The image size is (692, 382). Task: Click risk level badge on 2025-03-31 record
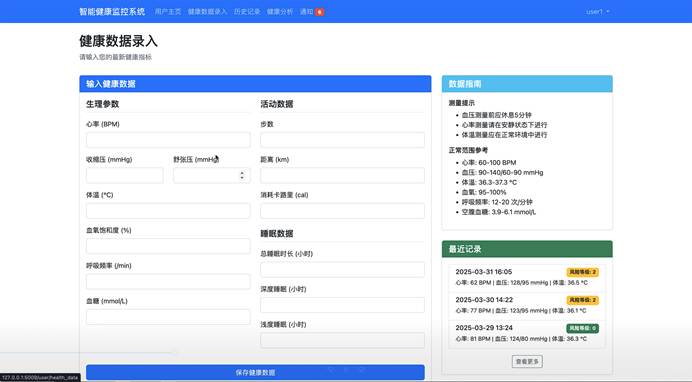[x=583, y=272]
